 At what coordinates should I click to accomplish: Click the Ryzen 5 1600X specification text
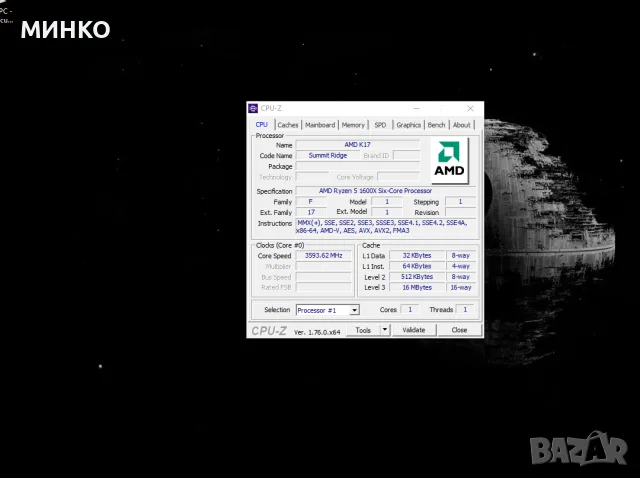[x=375, y=191]
